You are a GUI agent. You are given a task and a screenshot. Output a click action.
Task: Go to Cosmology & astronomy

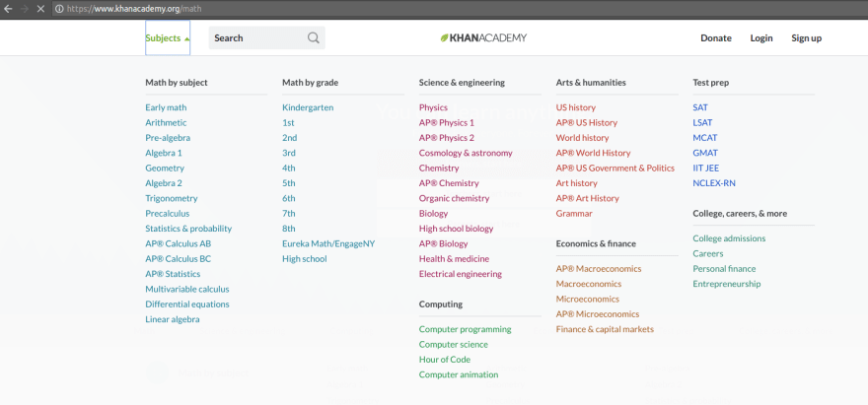point(466,153)
